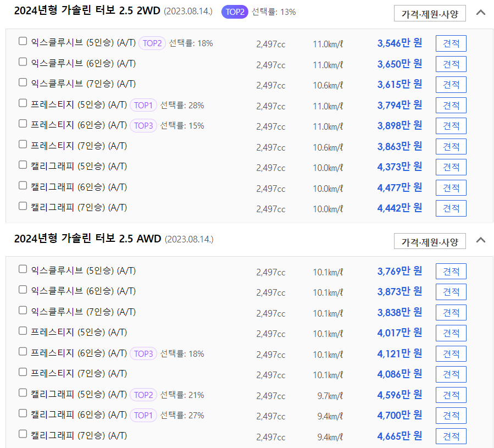The image size is (494, 448).
Task: Click TOP2 badge on AWD 캘리그래피 (5인승)
Action: [143, 395]
